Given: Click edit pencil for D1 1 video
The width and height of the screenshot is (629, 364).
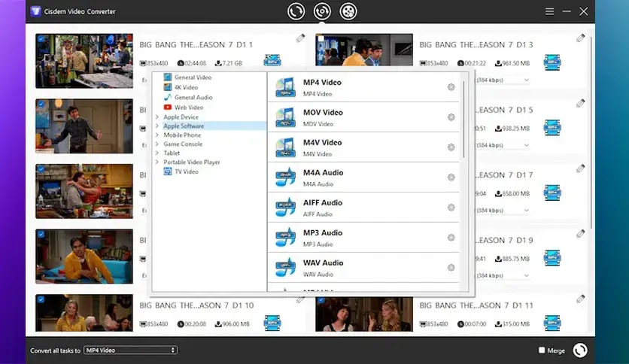Looking at the screenshot, I should coord(301,38).
